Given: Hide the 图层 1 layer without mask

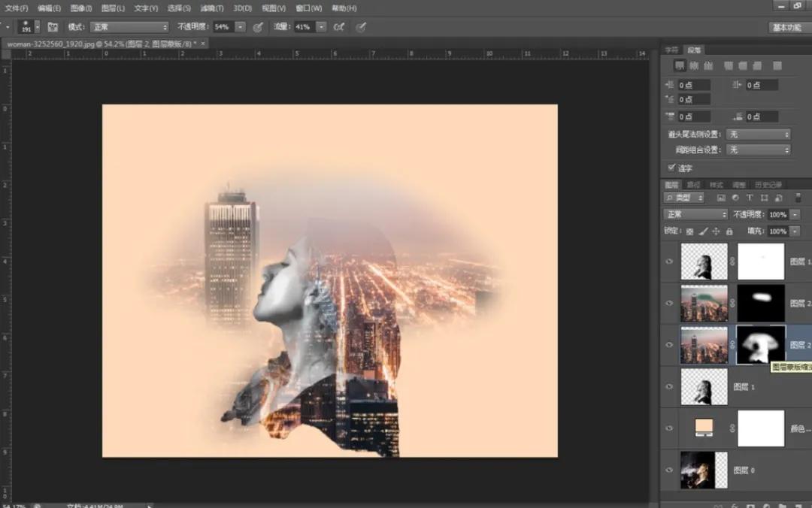Looking at the screenshot, I should coord(669,386).
